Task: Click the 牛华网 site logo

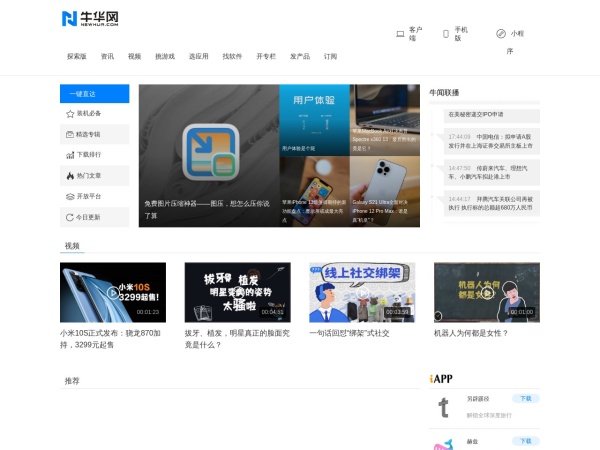Action: (89, 18)
